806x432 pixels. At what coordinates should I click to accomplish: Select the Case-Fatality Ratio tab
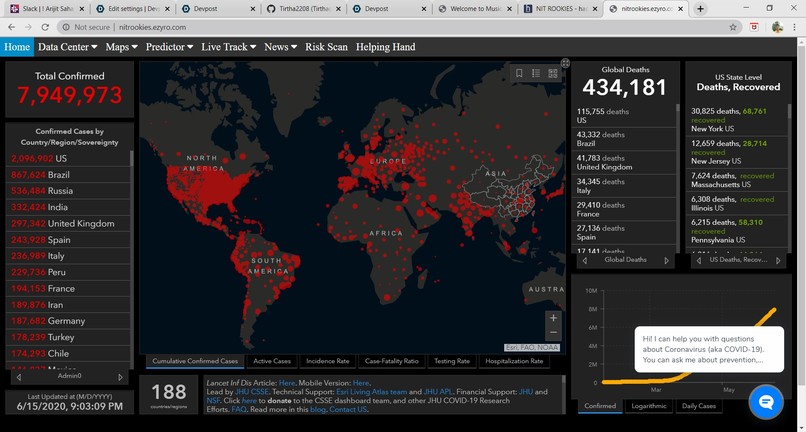(392, 361)
